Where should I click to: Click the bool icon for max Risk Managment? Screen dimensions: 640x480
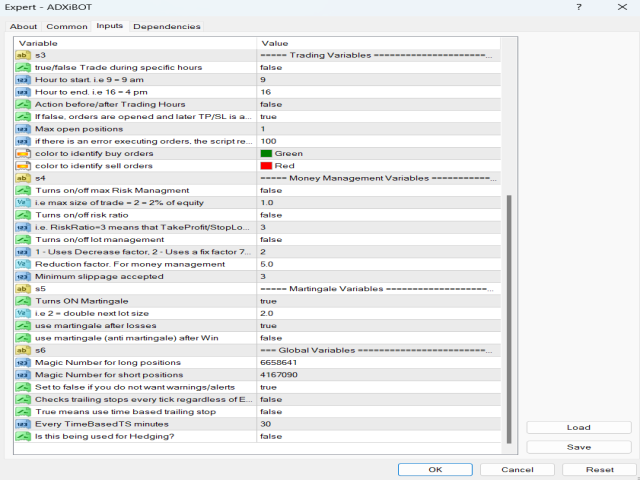pyautogui.click(x=23, y=190)
